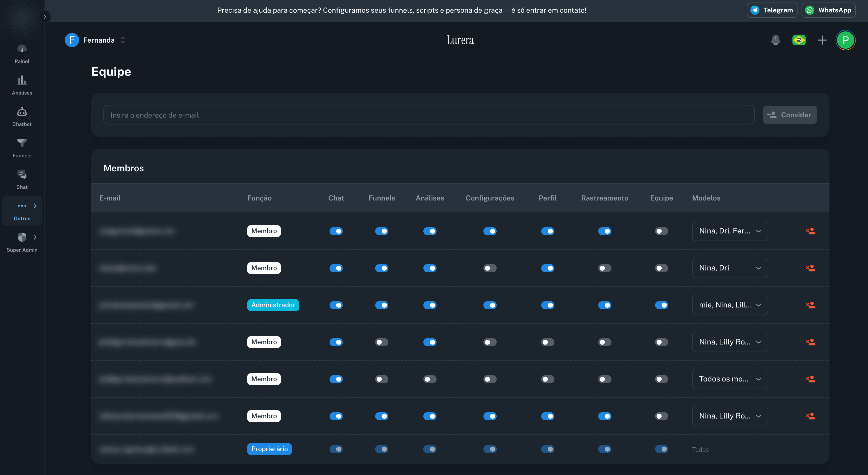Expand the Outros submenu chevron

(x=35, y=206)
